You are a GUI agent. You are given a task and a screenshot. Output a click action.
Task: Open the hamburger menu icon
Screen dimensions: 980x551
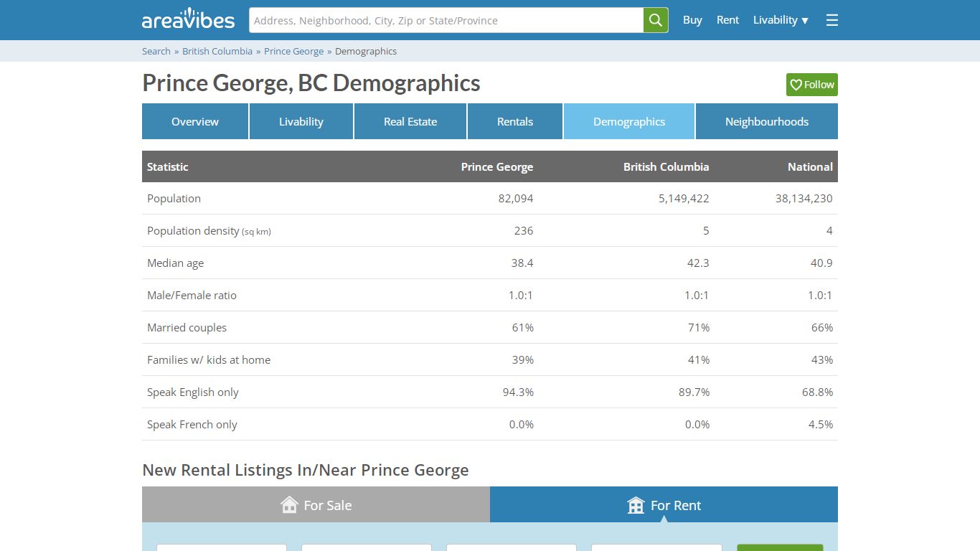[x=832, y=20]
